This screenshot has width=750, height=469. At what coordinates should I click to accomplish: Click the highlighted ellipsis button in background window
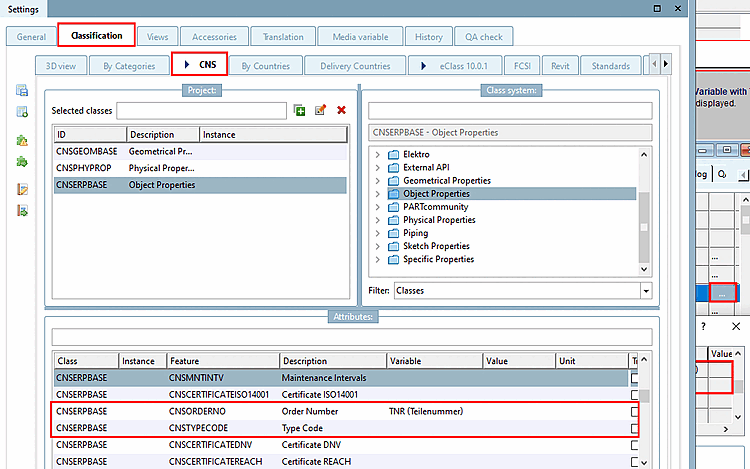pyautogui.click(x=722, y=293)
